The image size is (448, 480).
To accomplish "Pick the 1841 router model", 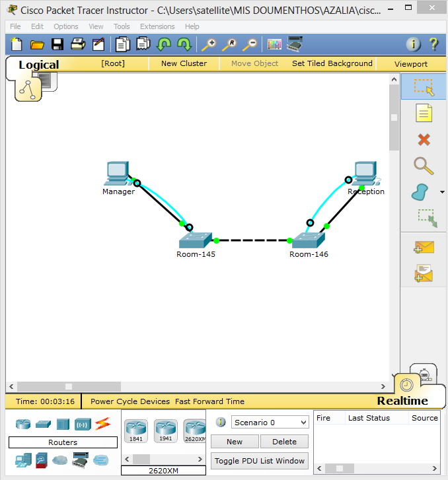I will point(136,431).
